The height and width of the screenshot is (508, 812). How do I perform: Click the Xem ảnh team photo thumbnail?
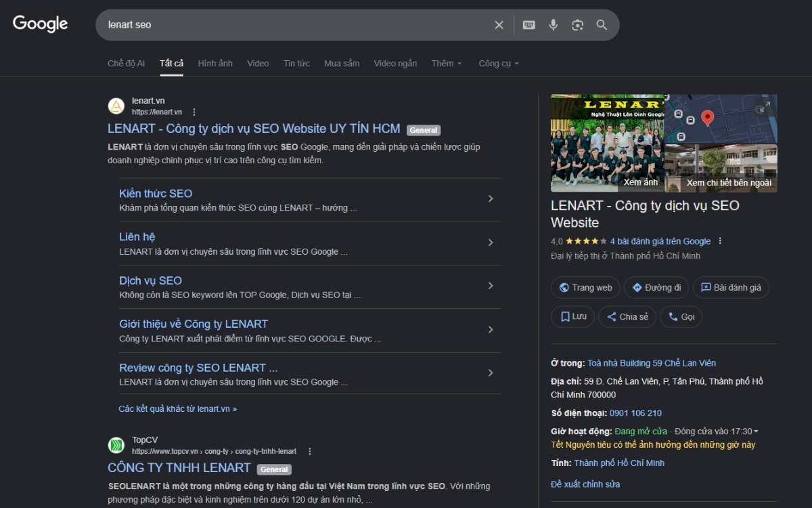click(607, 144)
